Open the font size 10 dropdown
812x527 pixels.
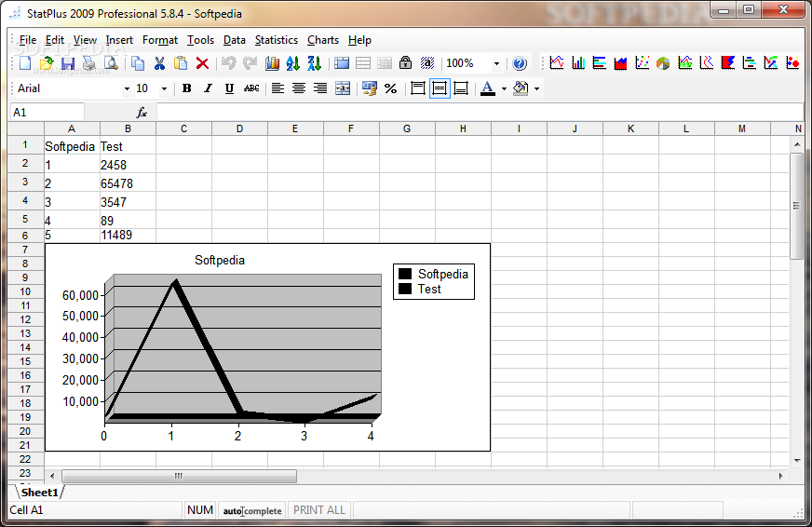pyautogui.click(x=164, y=89)
